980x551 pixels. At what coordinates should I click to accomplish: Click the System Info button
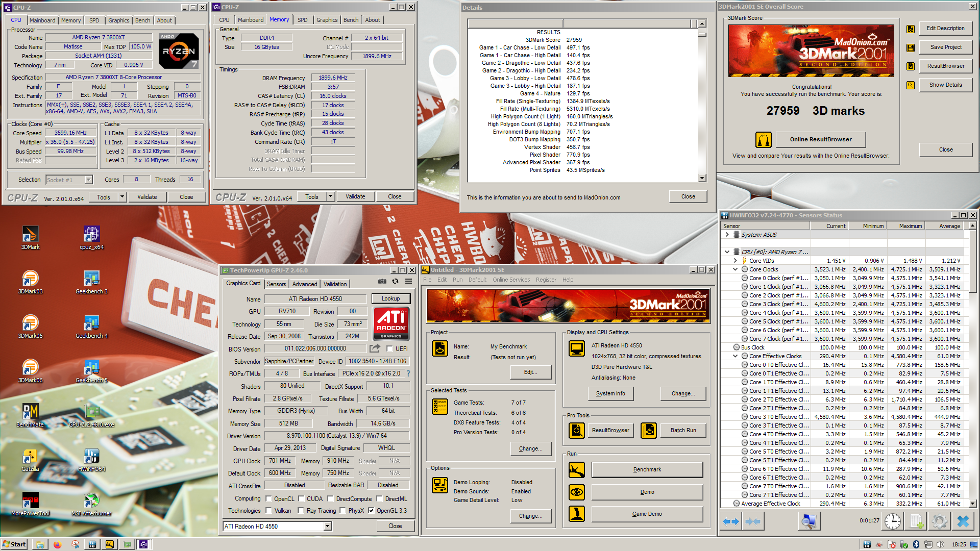click(x=610, y=393)
